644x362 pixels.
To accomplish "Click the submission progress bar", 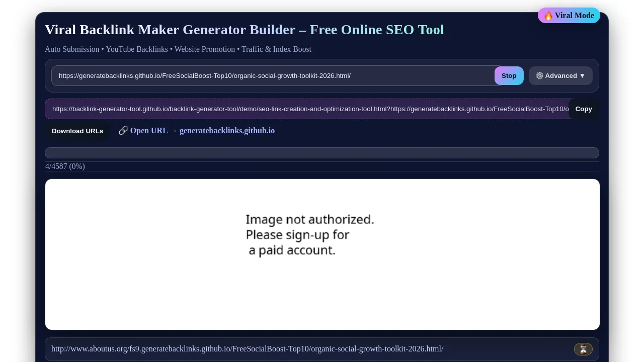I will point(322,153).
